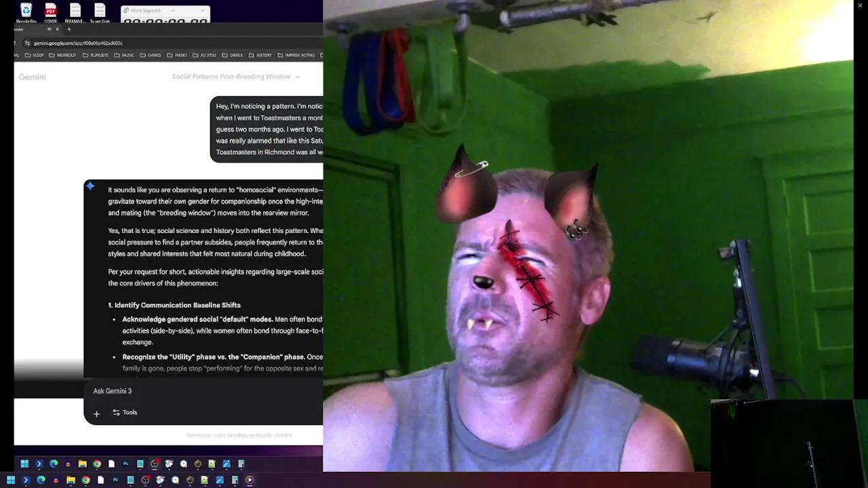Viewport: 868px width, 488px height.
Task: Open a new browser tab with plus
Action: pos(68,29)
